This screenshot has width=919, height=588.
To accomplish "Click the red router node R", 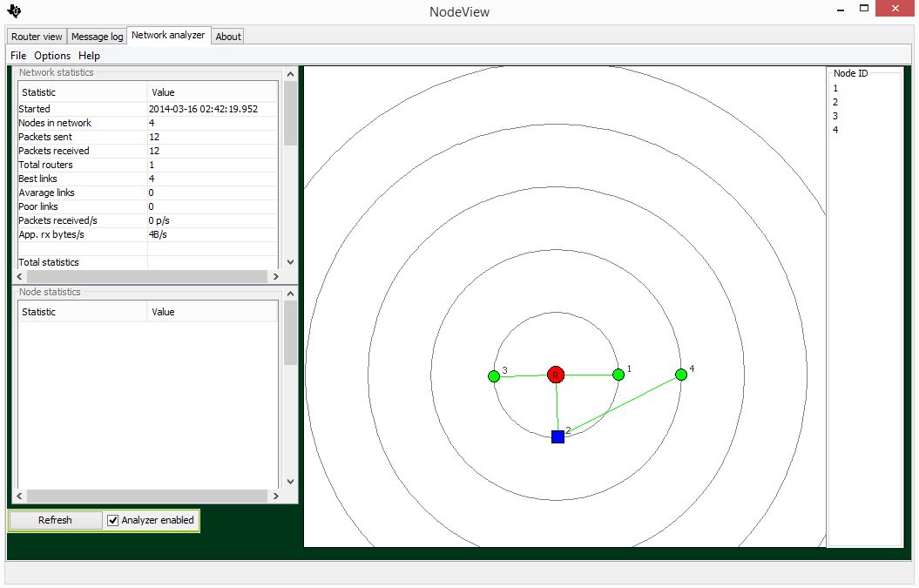I will pos(556,375).
